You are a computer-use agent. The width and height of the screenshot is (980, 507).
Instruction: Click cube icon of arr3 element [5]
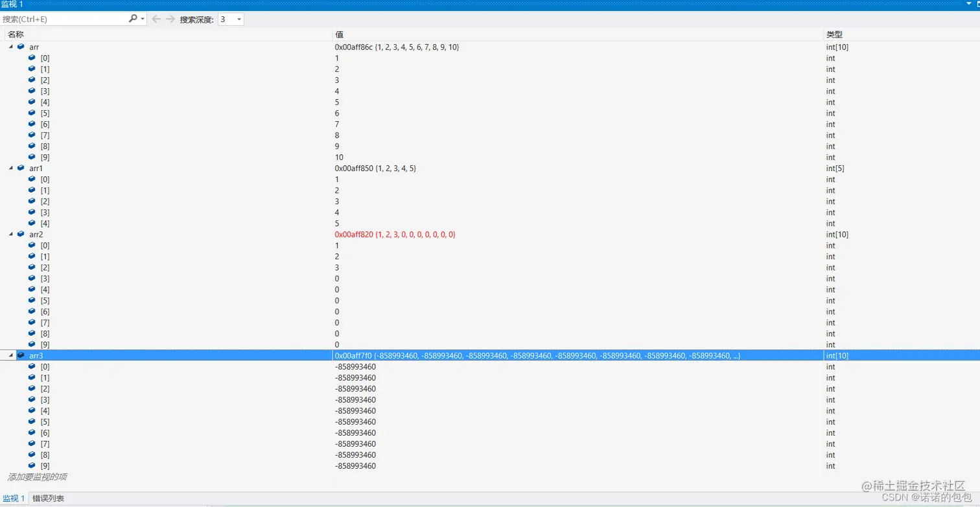(32, 421)
